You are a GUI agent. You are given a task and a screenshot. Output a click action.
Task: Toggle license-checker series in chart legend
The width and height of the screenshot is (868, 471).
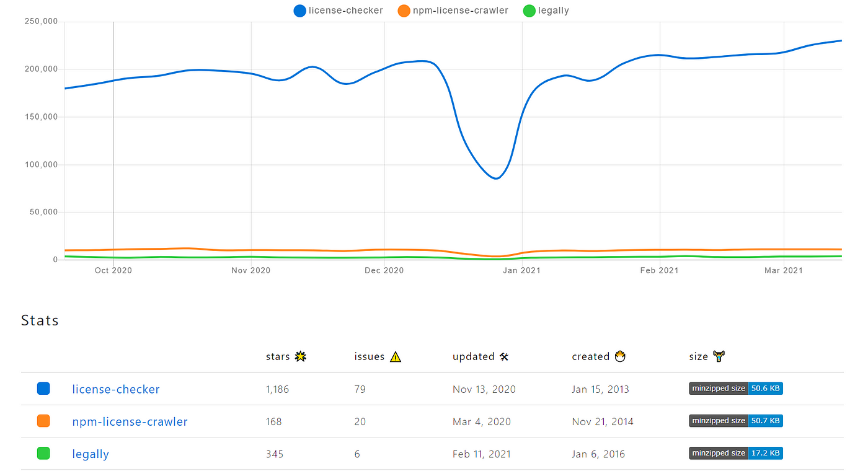339,11
